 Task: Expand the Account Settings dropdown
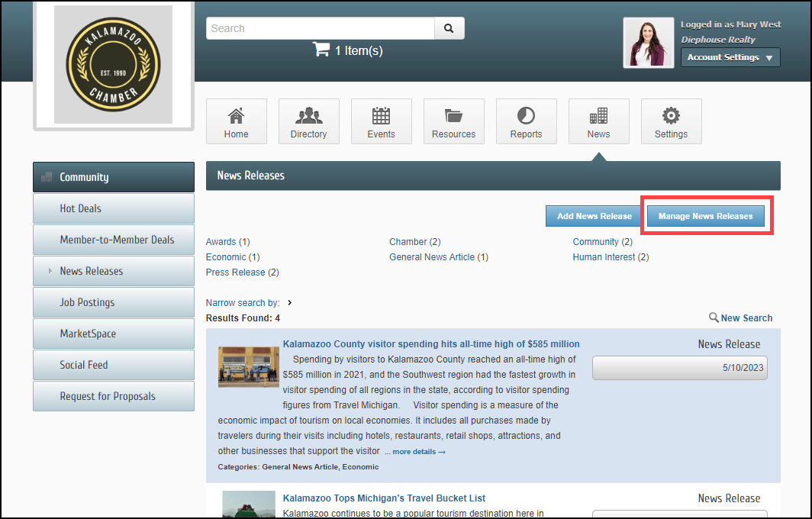[x=730, y=57]
